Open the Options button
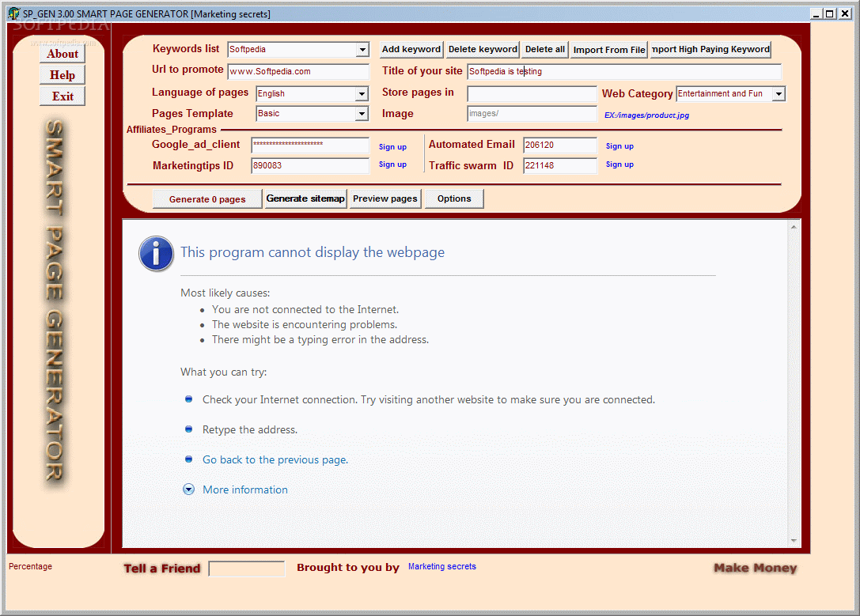 point(454,199)
